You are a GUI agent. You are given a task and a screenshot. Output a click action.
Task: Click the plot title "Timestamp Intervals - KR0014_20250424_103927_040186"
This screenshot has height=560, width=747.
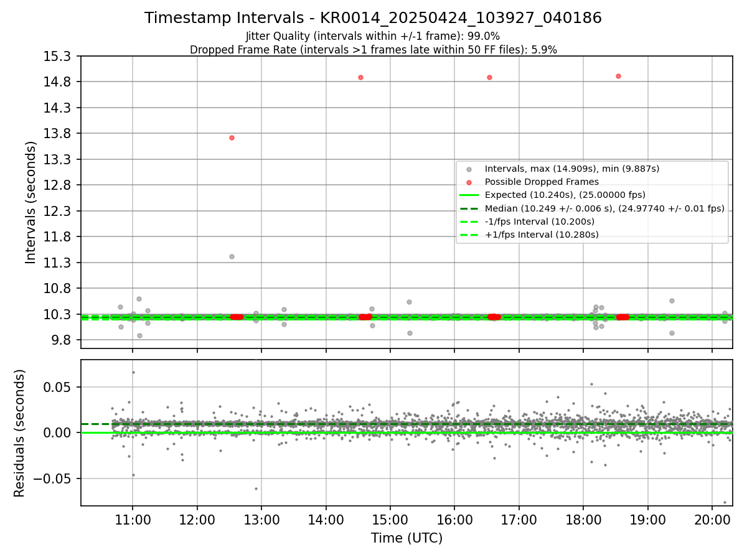(x=373, y=18)
